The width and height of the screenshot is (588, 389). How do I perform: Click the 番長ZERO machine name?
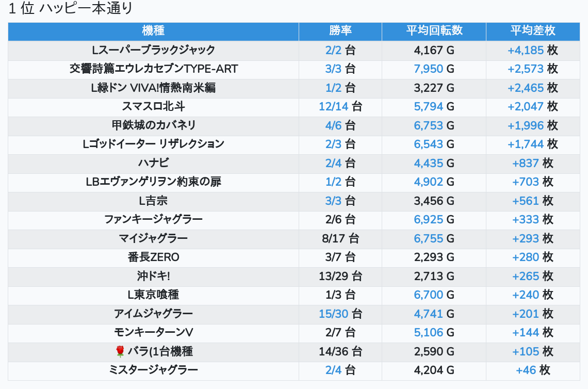153,257
